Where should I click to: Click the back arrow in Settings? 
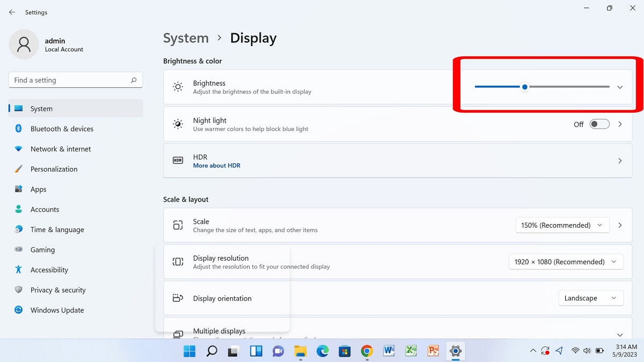click(x=12, y=12)
